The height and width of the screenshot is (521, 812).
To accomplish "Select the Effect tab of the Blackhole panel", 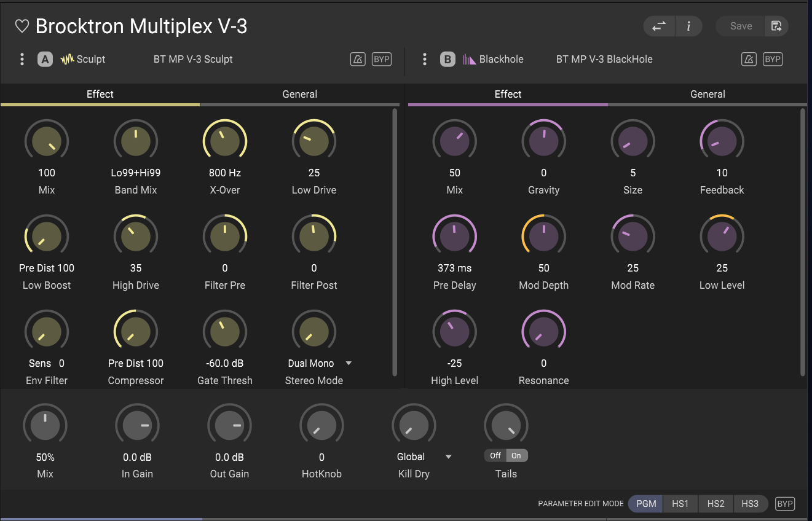I will click(x=508, y=95).
